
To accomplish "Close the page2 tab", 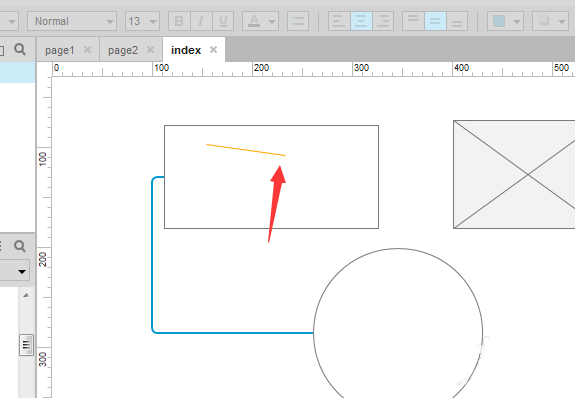I will pos(150,50).
